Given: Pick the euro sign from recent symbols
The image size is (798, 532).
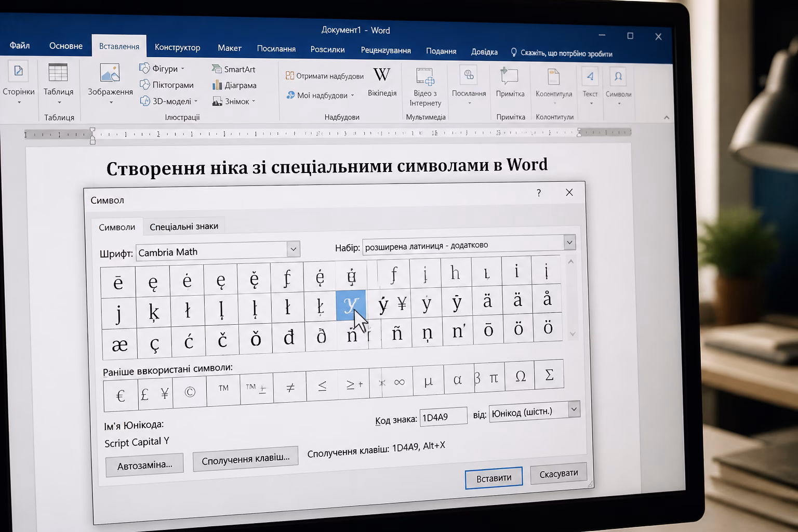Looking at the screenshot, I should [121, 395].
